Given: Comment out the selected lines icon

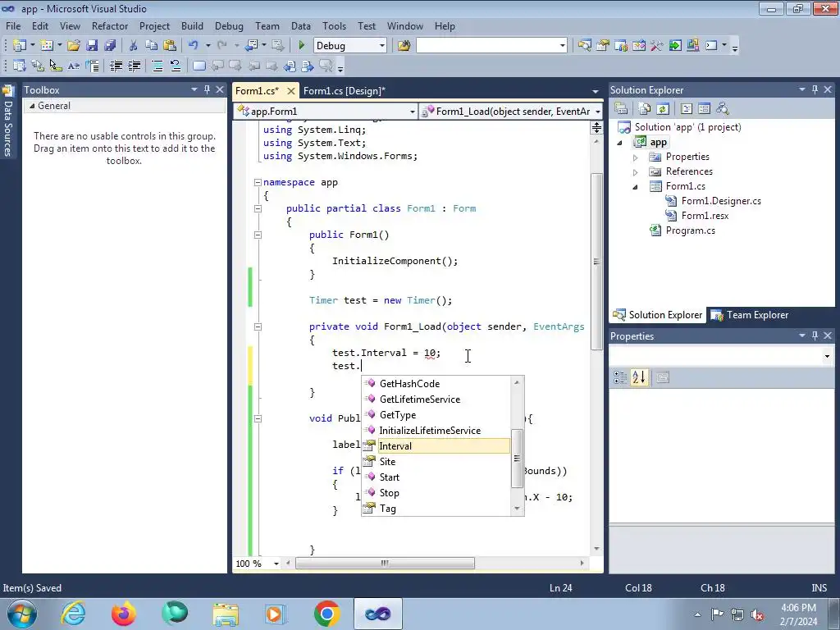Looking at the screenshot, I should click(157, 66).
